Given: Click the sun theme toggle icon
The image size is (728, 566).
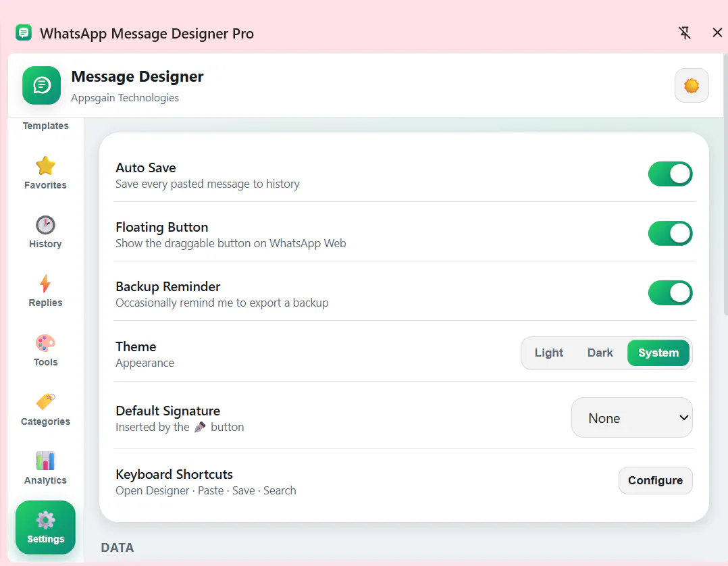Looking at the screenshot, I should point(692,86).
